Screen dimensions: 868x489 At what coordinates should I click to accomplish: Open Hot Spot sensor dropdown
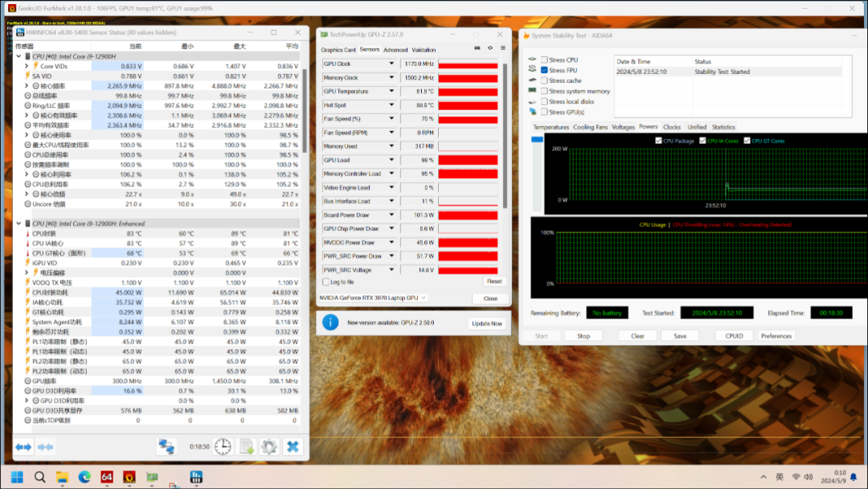[x=391, y=105]
